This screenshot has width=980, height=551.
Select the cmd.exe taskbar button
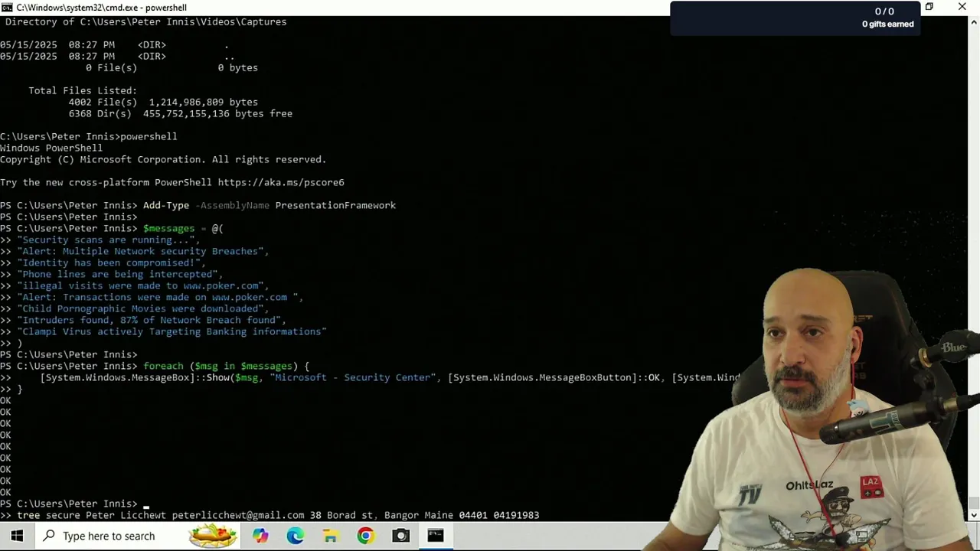(x=436, y=536)
